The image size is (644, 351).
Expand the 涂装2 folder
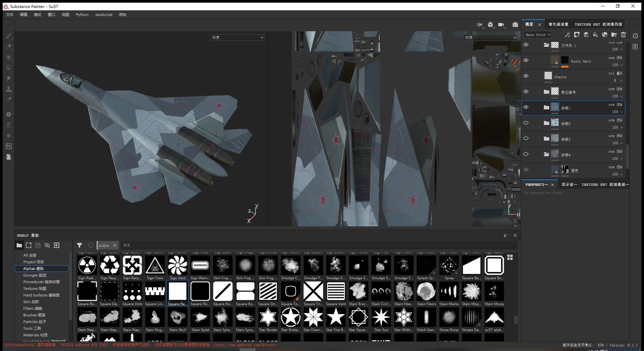[546, 123]
